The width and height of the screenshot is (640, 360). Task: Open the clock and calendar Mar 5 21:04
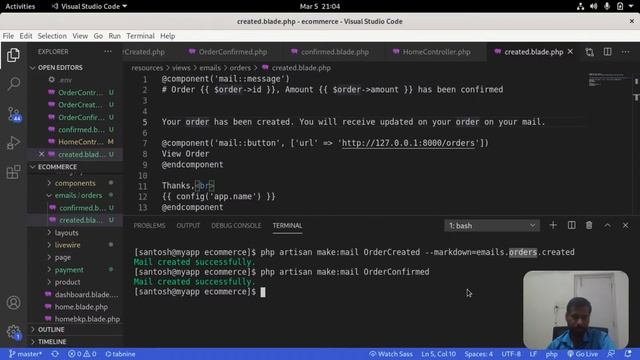[320, 6]
